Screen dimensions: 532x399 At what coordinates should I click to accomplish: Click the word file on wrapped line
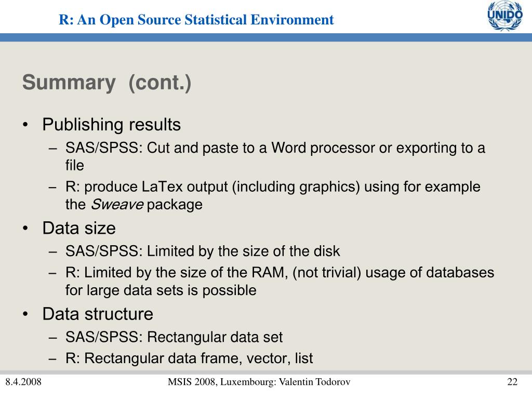(x=75, y=166)
